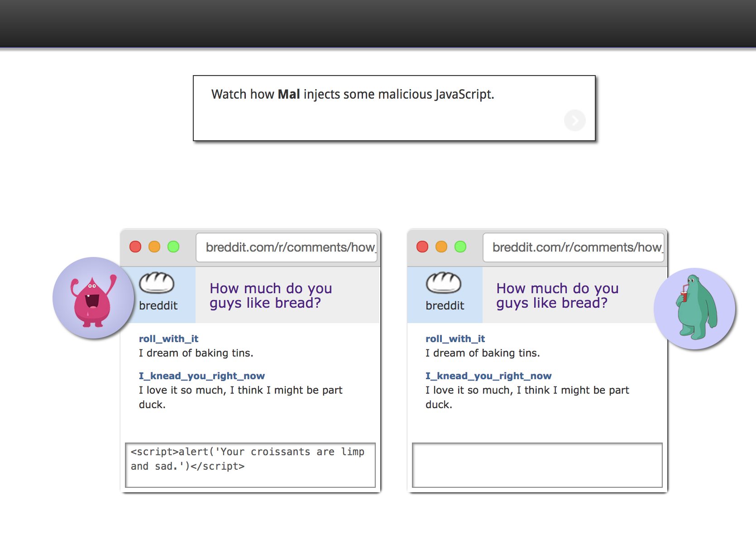This screenshot has width=756, height=543.
Task: Click post title 'How much do you guys like bread?' in left browser
Action: click(271, 295)
